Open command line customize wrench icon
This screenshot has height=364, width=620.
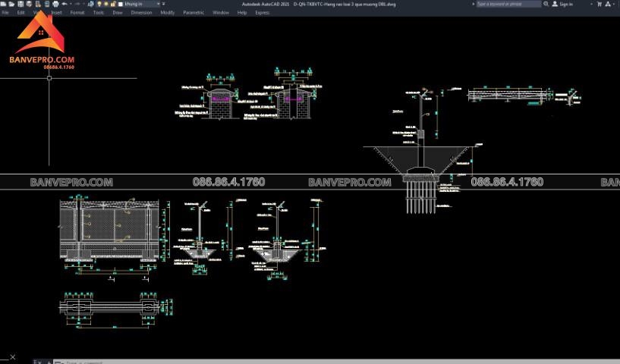49,362
